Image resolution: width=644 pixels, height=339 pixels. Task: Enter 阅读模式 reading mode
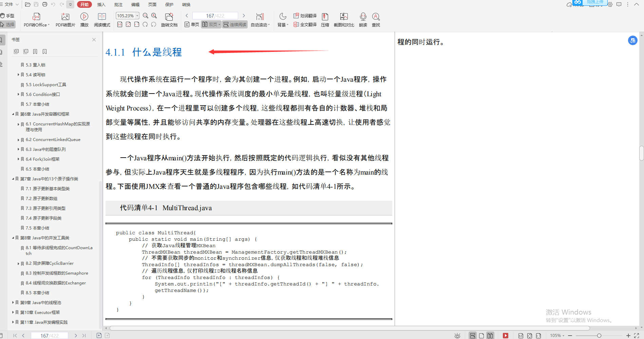tap(102, 19)
